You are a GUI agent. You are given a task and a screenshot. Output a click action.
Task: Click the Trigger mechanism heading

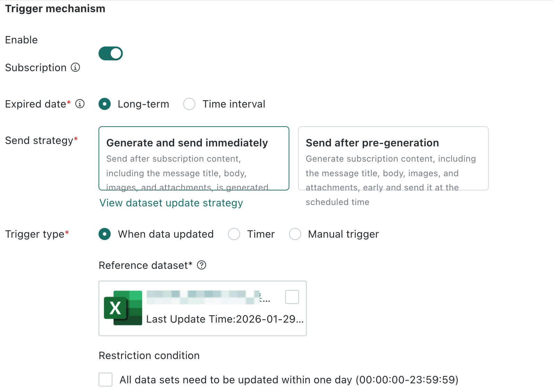[55, 9]
